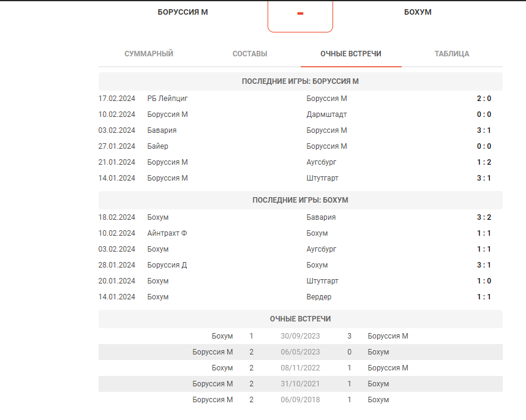Click the 3 : 1 score of 28.01.2024
Image resolution: width=526 pixels, height=420 pixels.
(484, 265)
